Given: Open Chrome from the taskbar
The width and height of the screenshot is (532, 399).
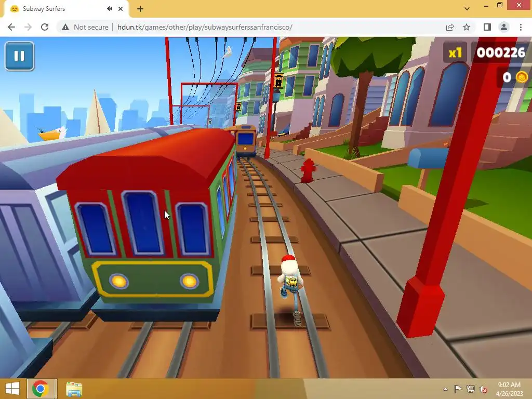Looking at the screenshot, I should point(41,389).
